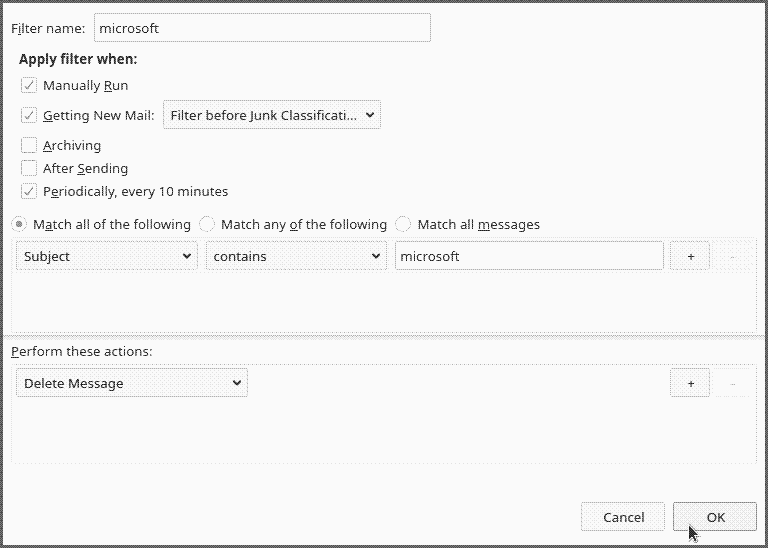Toggle the Getting New Mail checkbox
Image resolution: width=768 pixels, height=548 pixels.
(x=29, y=115)
